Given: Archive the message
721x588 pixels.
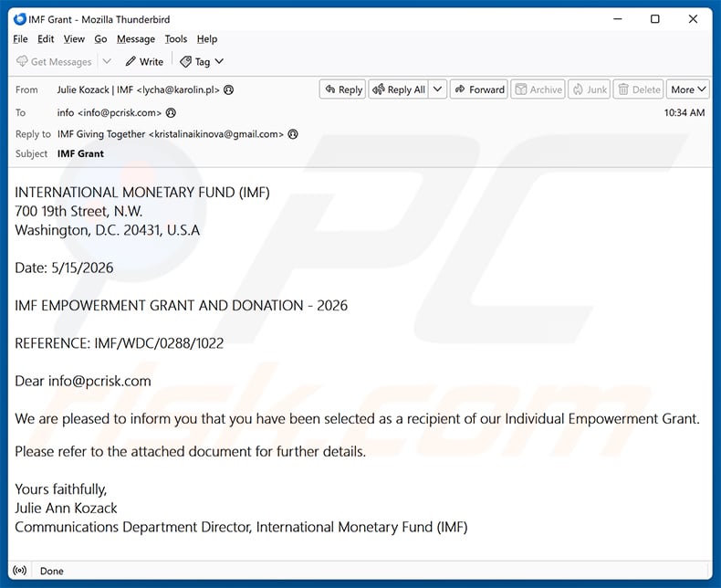Looking at the screenshot, I should 538,89.
